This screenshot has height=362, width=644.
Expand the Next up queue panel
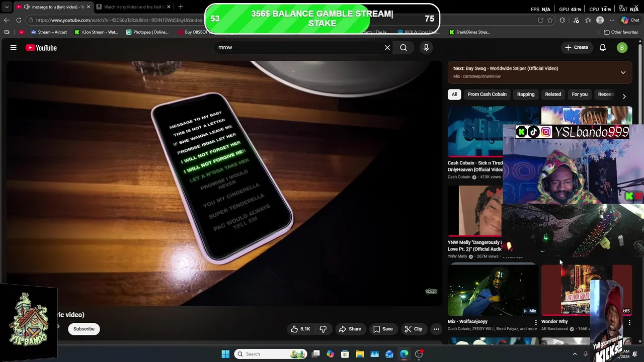point(623,72)
